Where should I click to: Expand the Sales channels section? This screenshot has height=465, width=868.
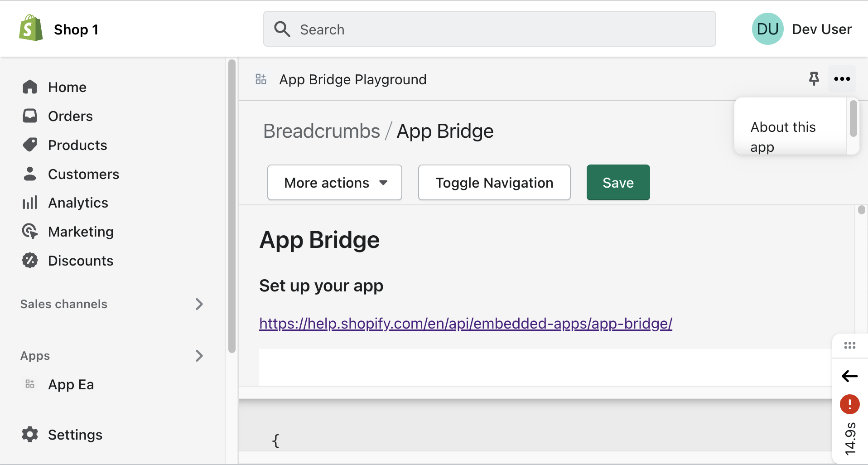[199, 304]
